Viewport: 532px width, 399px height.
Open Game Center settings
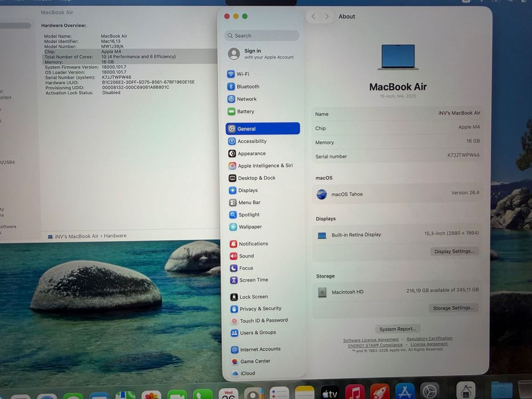pyautogui.click(x=251, y=361)
